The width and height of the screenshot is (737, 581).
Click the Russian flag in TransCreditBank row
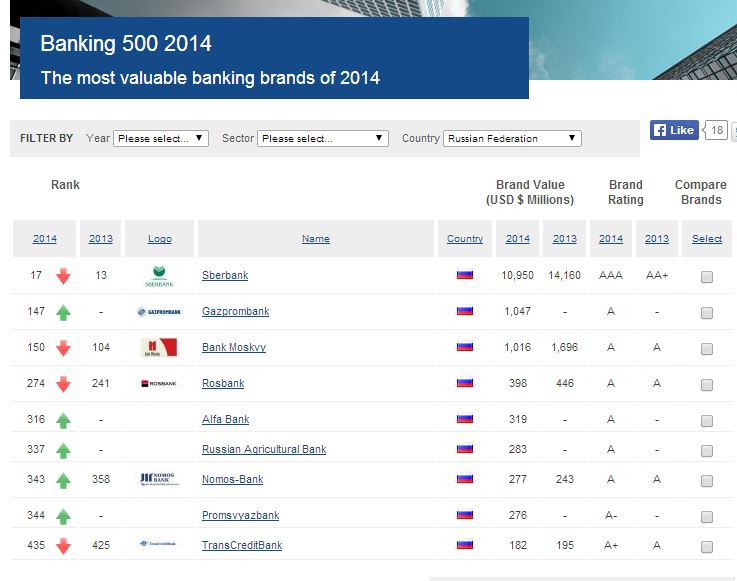point(465,545)
